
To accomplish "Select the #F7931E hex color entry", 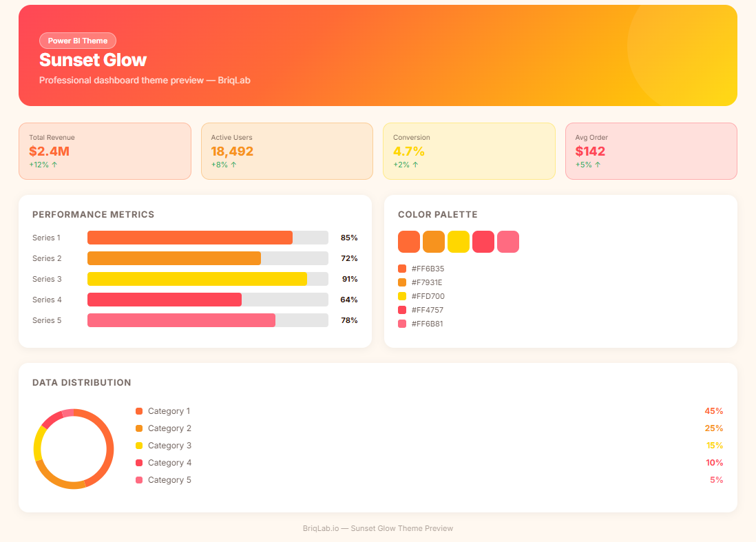I will pos(427,282).
